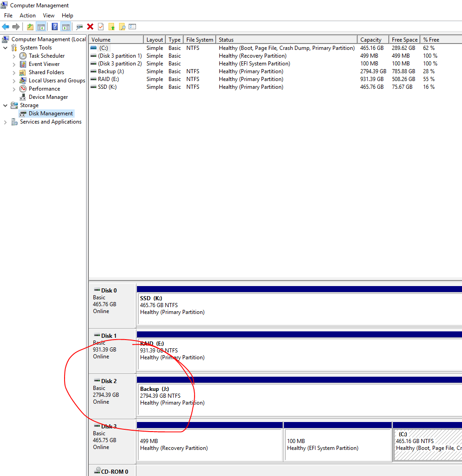This screenshot has width=462, height=476.
Task: Click the Properties checkmark page icon
Action: point(101,27)
